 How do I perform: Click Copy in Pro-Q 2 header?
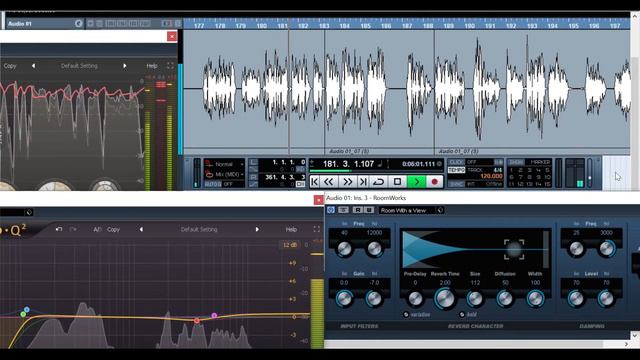click(x=113, y=229)
